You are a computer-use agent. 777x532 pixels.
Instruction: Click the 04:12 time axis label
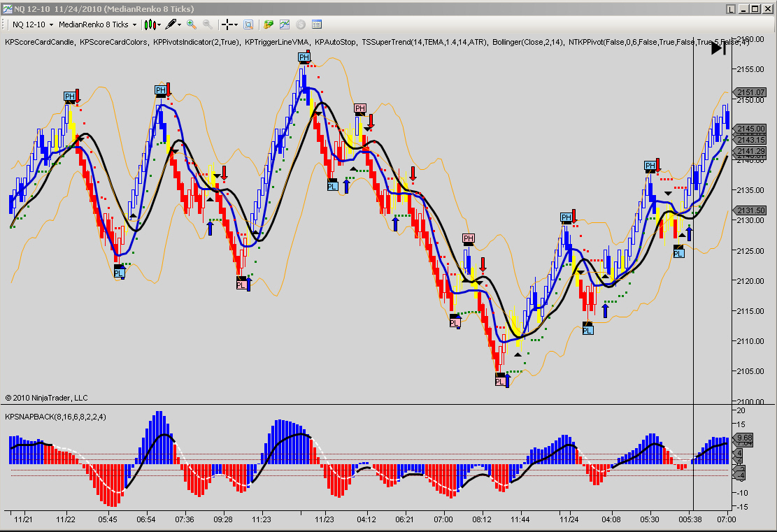[x=366, y=519]
